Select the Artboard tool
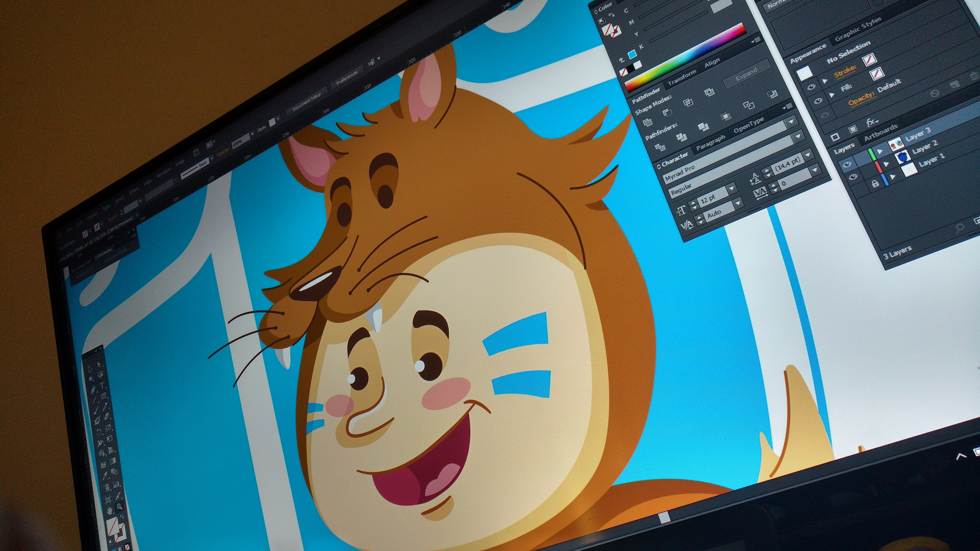The height and width of the screenshot is (551, 980). tap(108, 500)
